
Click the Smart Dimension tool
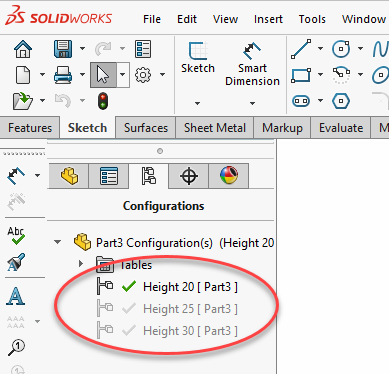(x=252, y=64)
